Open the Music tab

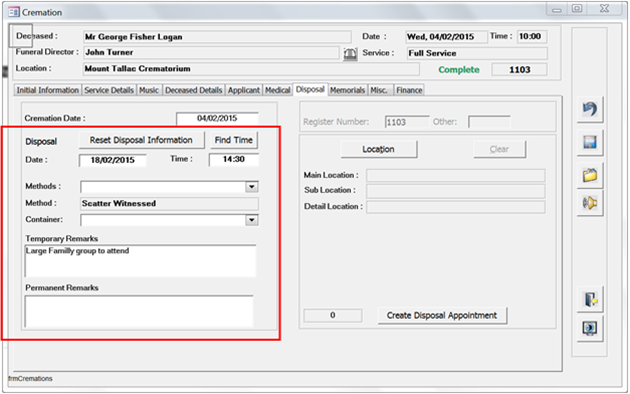pos(149,90)
